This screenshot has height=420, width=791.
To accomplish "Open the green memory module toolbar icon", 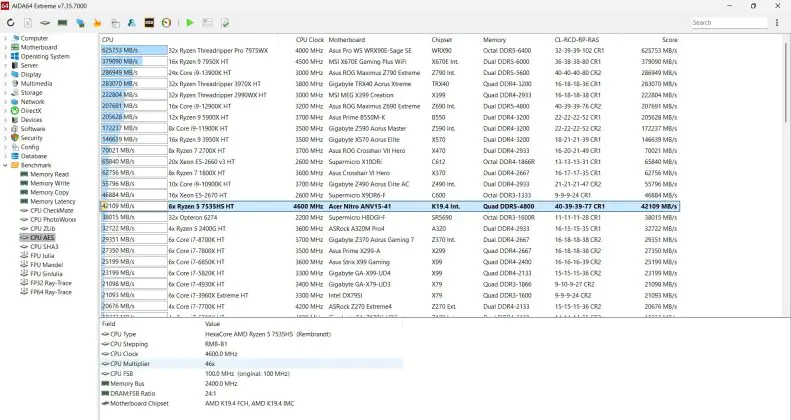I will (63, 23).
